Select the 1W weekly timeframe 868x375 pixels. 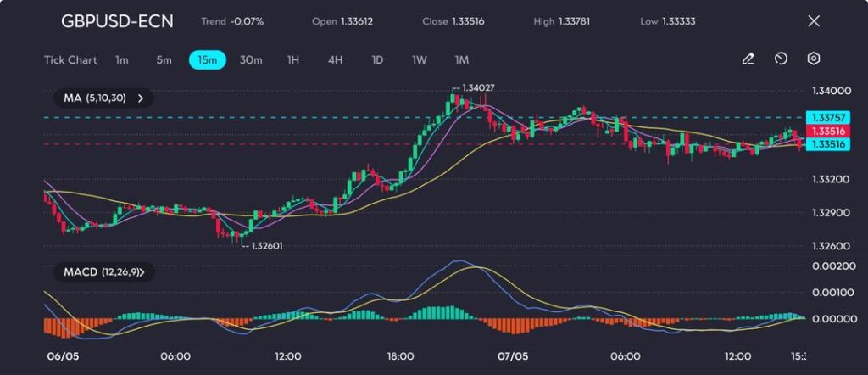(420, 60)
